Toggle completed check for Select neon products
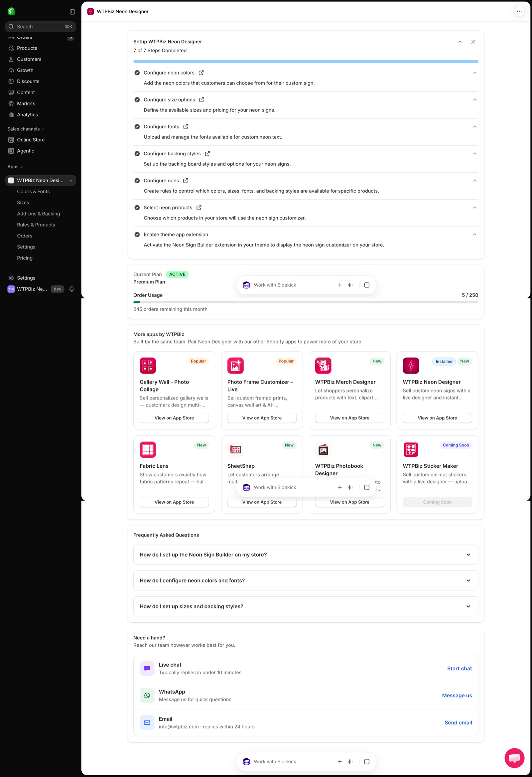The width and height of the screenshot is (532, 777). click(137, 207)
